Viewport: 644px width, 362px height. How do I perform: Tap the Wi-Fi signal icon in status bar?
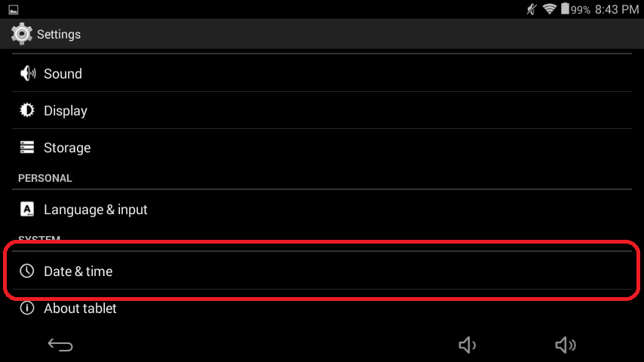coord(549,8)
